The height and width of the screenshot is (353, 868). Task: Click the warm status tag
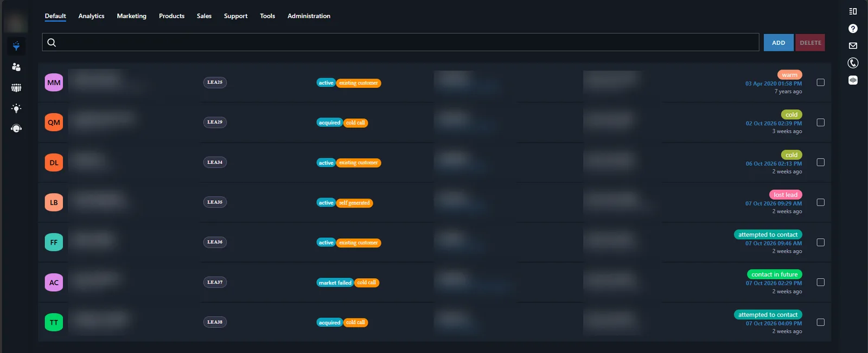[x=789, y=75]
